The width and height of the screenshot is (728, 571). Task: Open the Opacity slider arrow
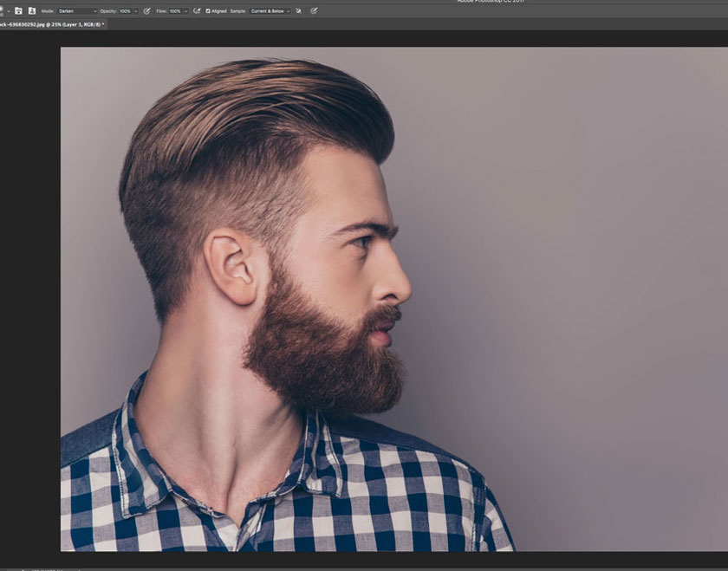[136, 11]
